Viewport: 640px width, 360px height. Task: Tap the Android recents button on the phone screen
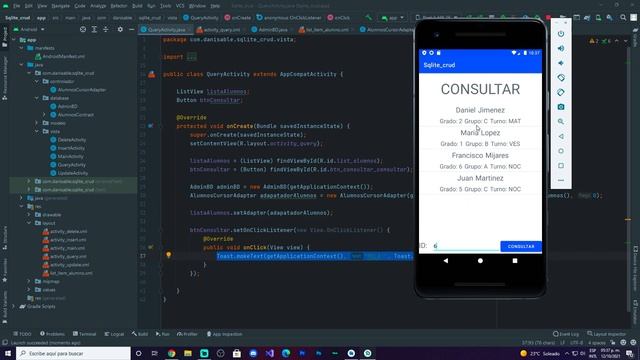[515, 260]
